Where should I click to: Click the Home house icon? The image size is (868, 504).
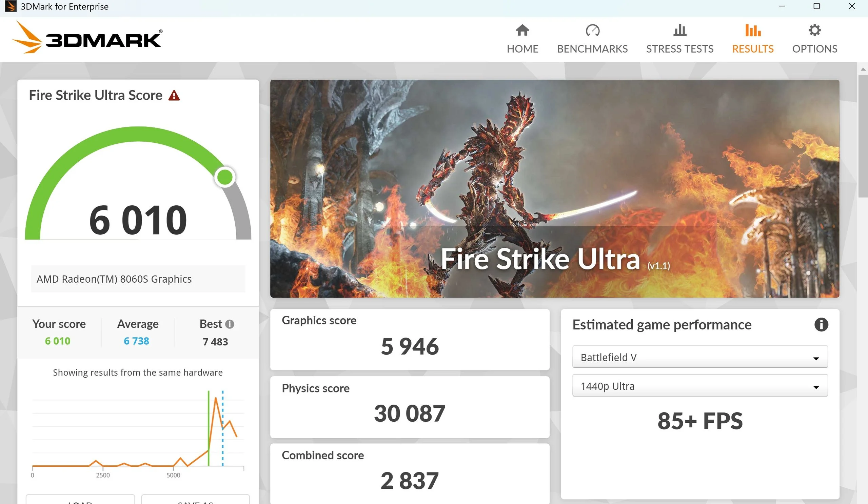tap(522, 30)
